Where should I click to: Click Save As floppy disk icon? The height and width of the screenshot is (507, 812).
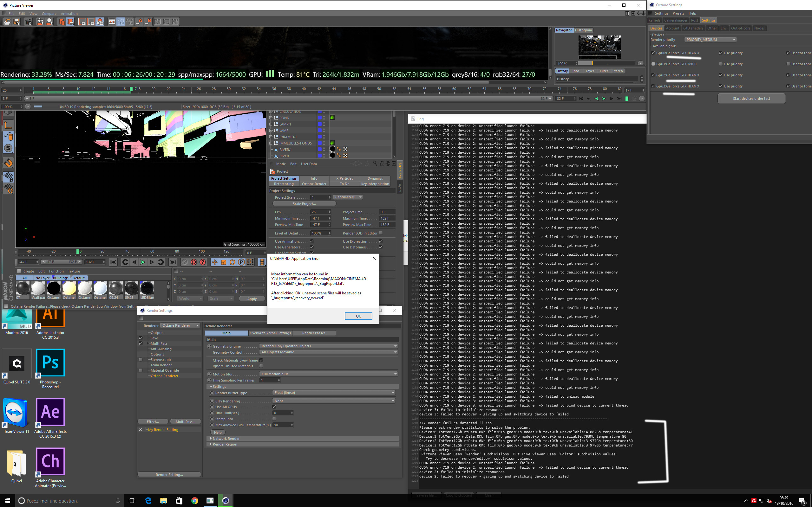[x=16, y=22]
